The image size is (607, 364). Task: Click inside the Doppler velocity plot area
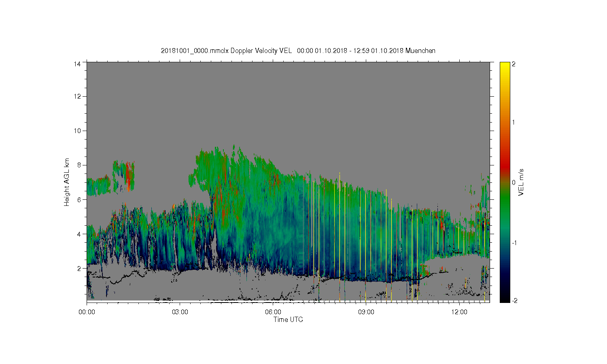[x=288, y=182]
